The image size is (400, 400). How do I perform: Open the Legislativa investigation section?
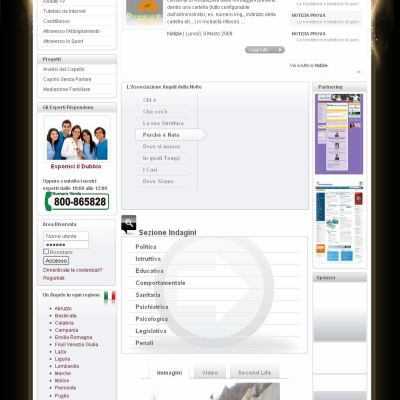tap(151, 331)
